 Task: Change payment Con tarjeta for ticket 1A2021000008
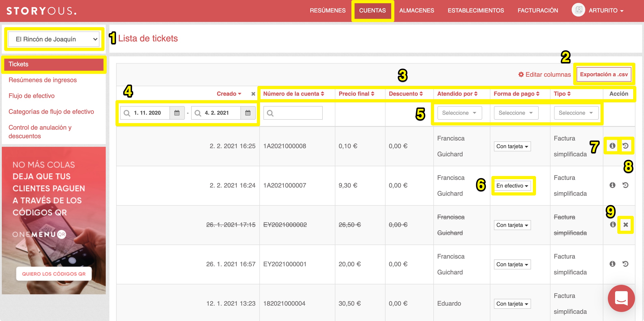[x=512, y=146]
